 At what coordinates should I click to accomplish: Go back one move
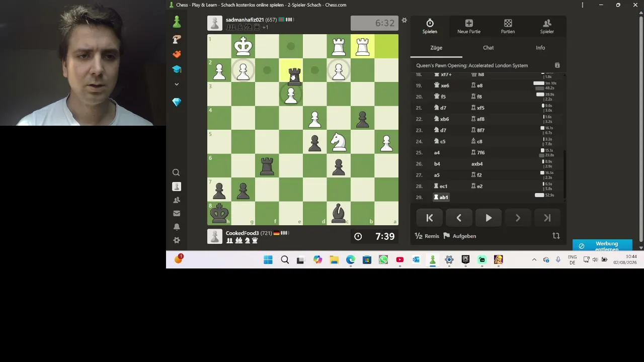[x=459, y=218]
